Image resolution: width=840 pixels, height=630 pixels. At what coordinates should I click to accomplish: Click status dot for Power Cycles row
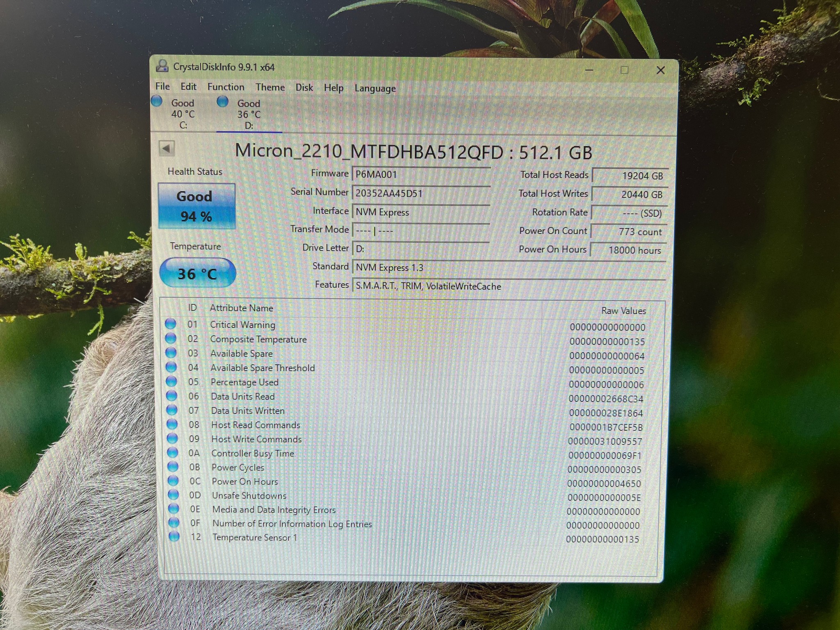click(173, 467)
